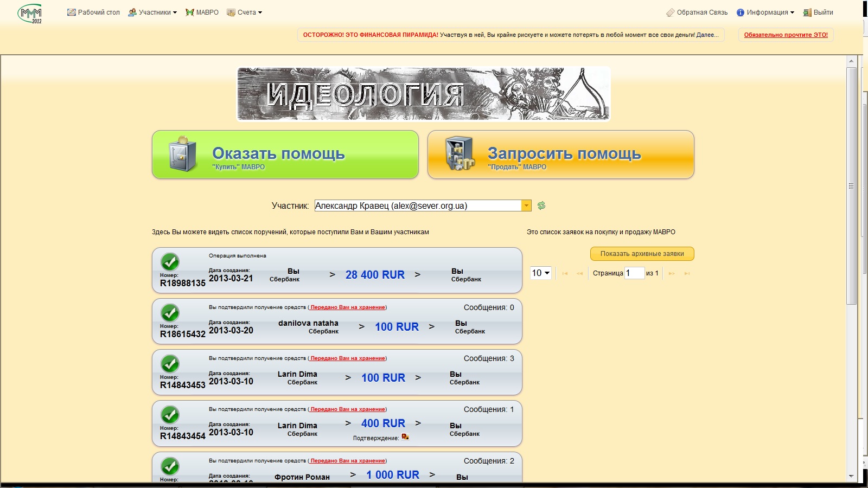Click the МАВРО butterfly icon

coord(190,12)
